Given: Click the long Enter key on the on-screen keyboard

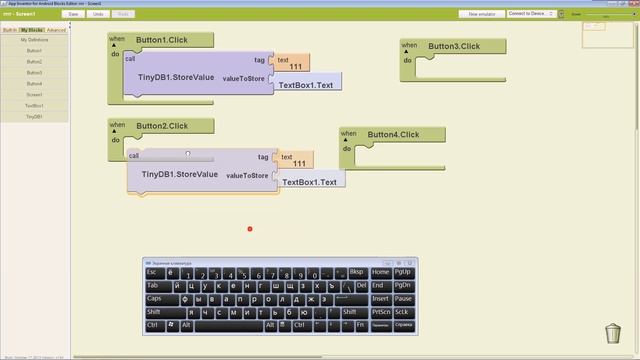Looking at the screenshot, I should [x=351, y=300].
